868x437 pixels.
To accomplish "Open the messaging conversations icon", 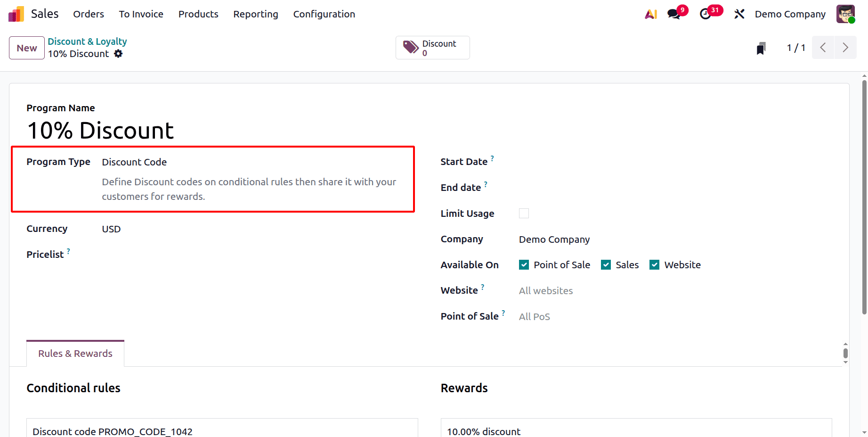I will pyautogui.click(x=673, y=14).
